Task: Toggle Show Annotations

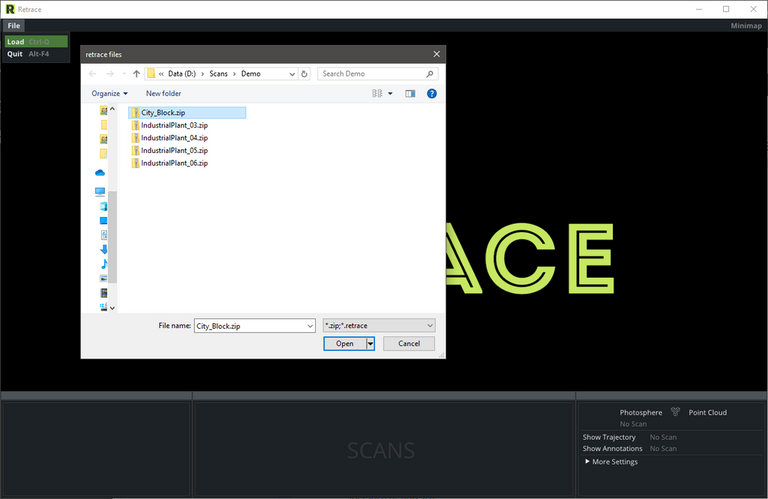Action: click(612, 449)
